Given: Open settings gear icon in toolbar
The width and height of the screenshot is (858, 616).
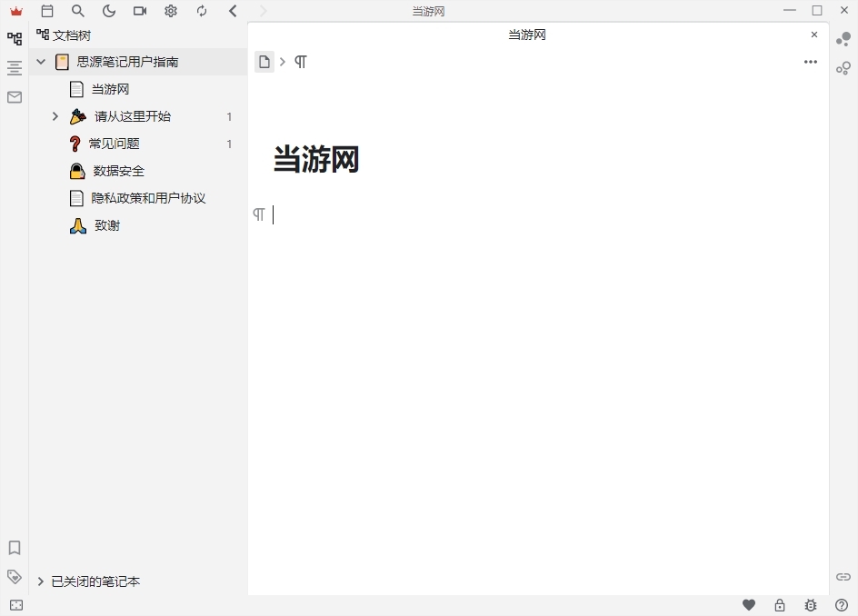Looking at the screenshot, I should pyautogui.click(x=171, y=11).
